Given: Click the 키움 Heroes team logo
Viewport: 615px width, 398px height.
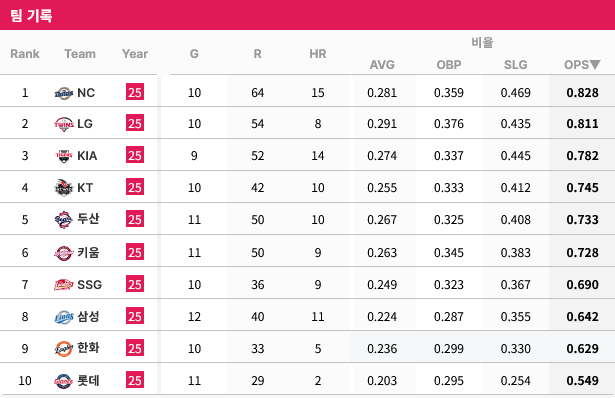Looking at the screenshot, I should 64,253.
